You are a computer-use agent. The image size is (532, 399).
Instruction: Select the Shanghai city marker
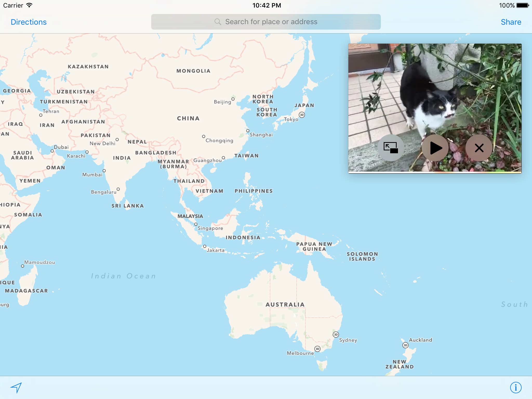point(248,131)
